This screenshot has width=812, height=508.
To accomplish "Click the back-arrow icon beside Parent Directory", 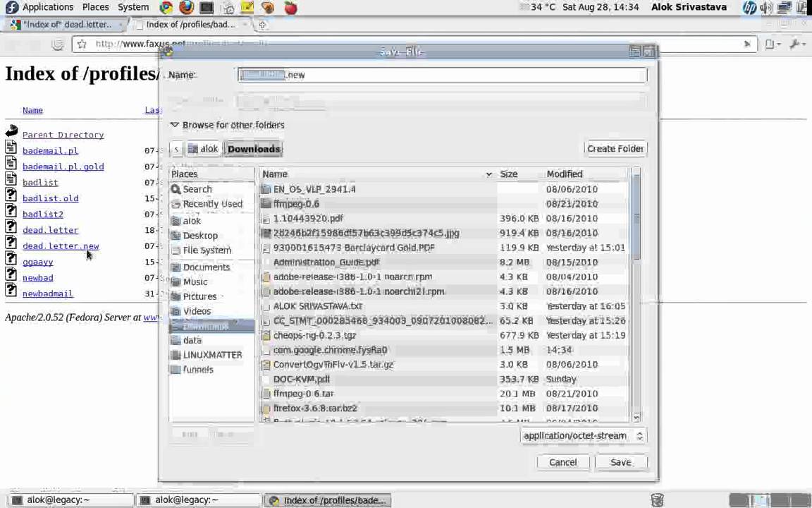I will point(11,131).
